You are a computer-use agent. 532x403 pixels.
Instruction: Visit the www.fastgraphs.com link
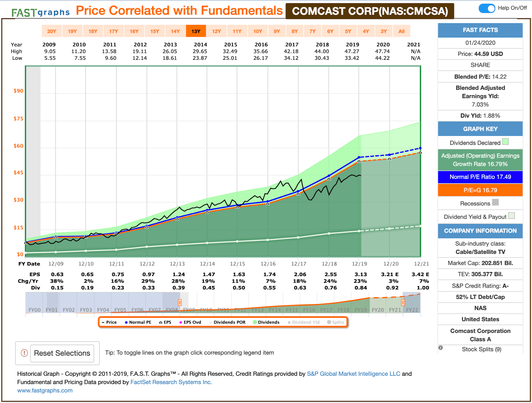[45, 390]
